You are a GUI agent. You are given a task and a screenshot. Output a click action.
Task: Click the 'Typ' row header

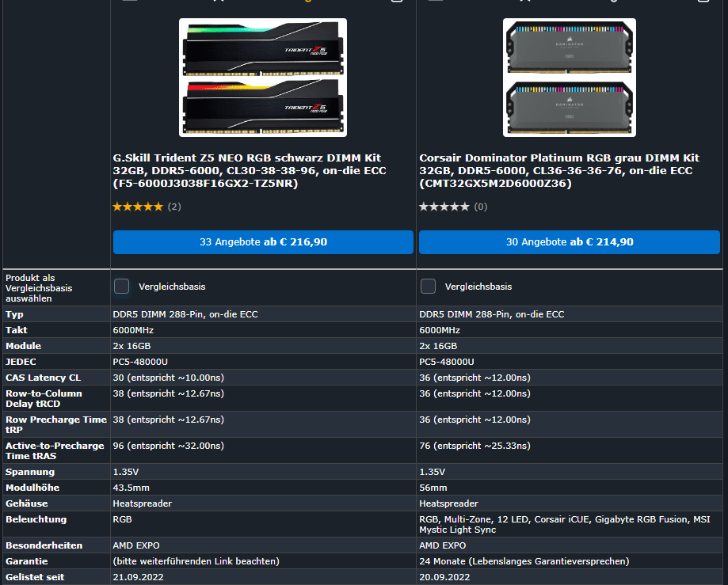point(14,314)
